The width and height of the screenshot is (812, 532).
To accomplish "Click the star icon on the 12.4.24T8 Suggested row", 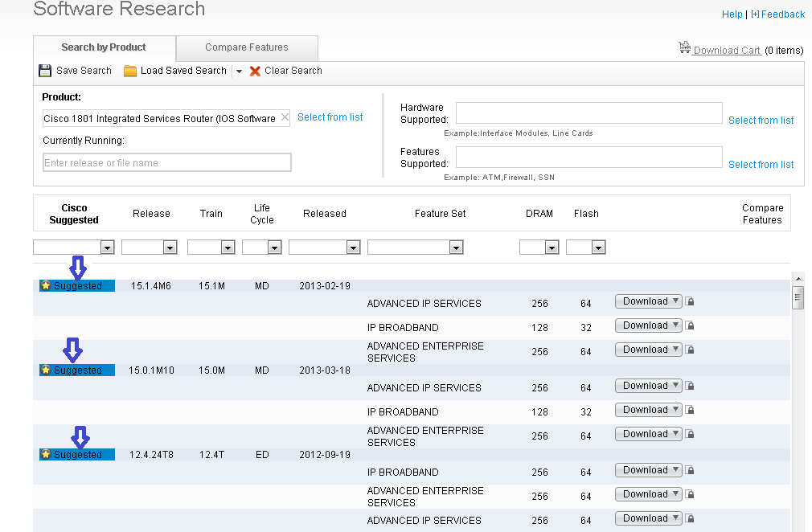I will (x=46, y=454).
